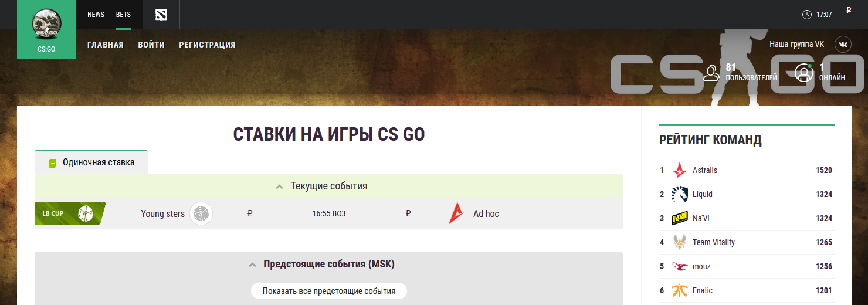
Task: Click the Astralis team logo
Action: [680, 170]
